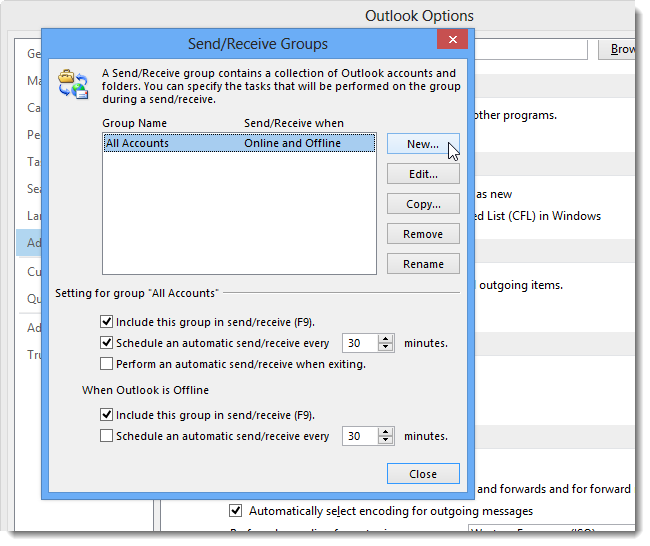Decrease offline schedule minutes with down arrow
The height and width of the screenshot is (546, 650).
(386, 440)
